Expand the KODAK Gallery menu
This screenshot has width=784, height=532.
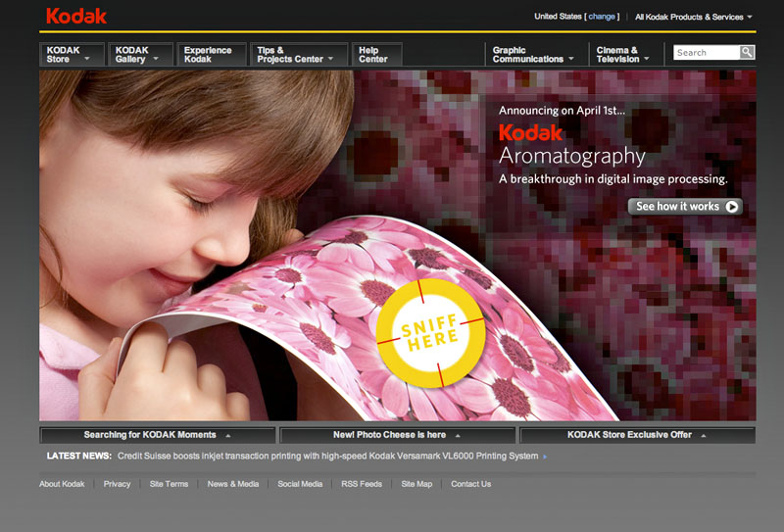[140, 55]
